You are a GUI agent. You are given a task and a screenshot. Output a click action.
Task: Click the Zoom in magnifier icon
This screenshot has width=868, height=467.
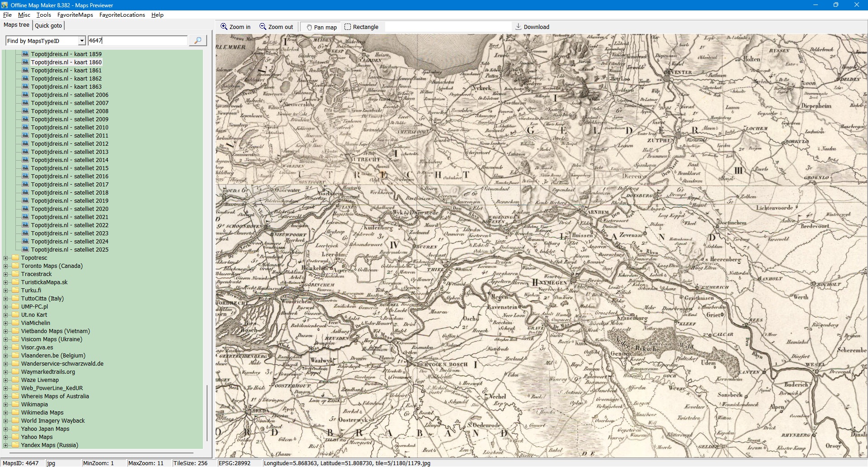click(x=224, y=27)
